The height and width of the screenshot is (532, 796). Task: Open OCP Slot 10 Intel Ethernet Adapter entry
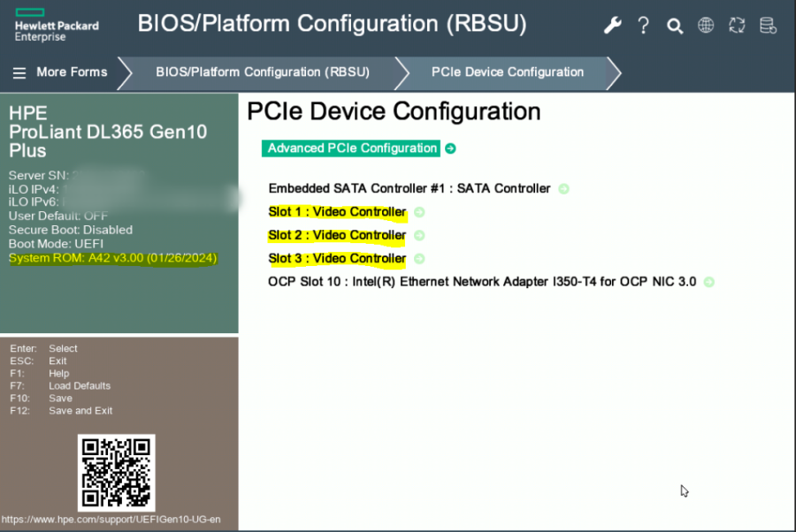(481, 282)
